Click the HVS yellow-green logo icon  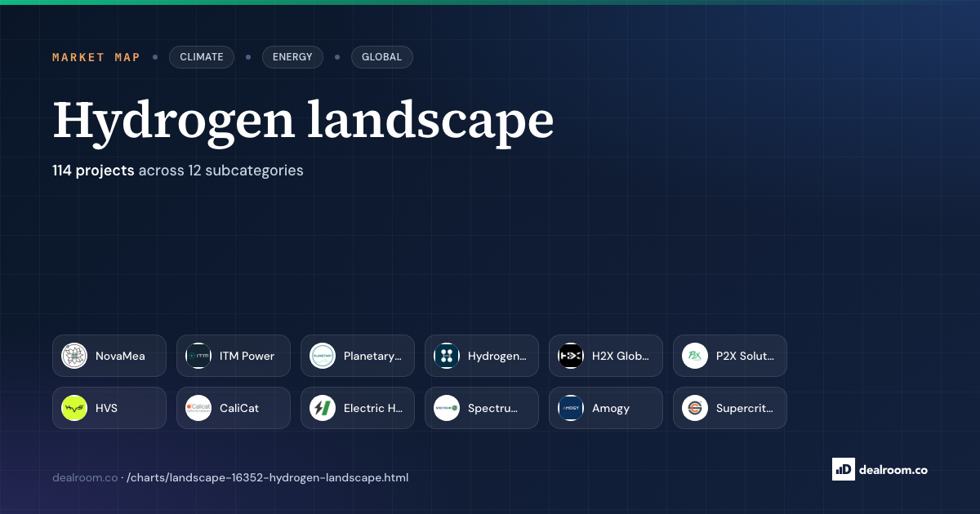pos(74,408)
